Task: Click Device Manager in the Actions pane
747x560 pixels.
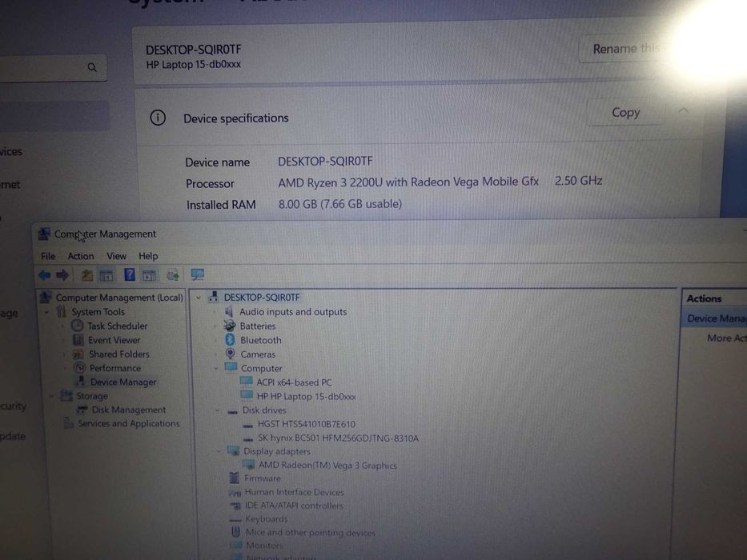Action: click(717, 318)
